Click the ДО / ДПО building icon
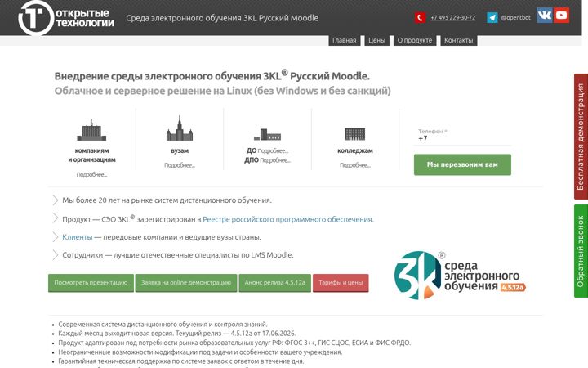 (267, 134)
